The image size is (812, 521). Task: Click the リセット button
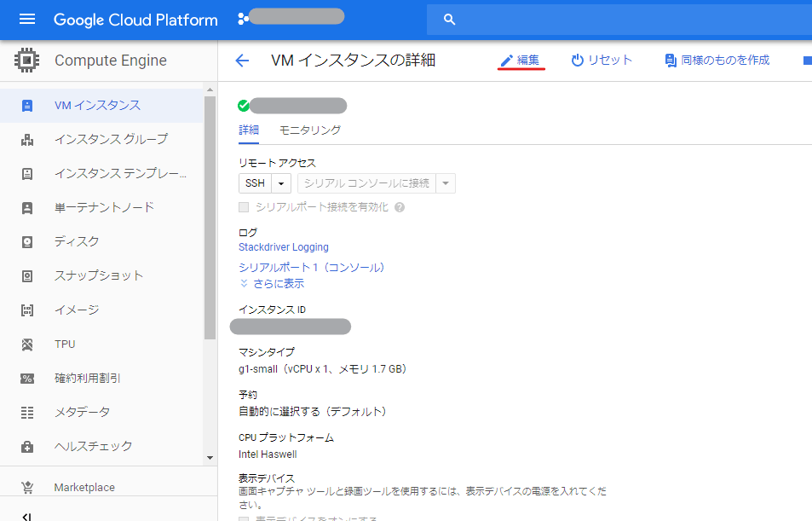[602, 61]
